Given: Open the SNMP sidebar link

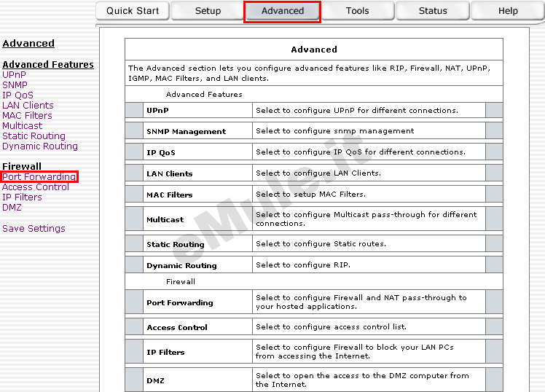Looking at the screenshot, I should (x=15, y=85).
